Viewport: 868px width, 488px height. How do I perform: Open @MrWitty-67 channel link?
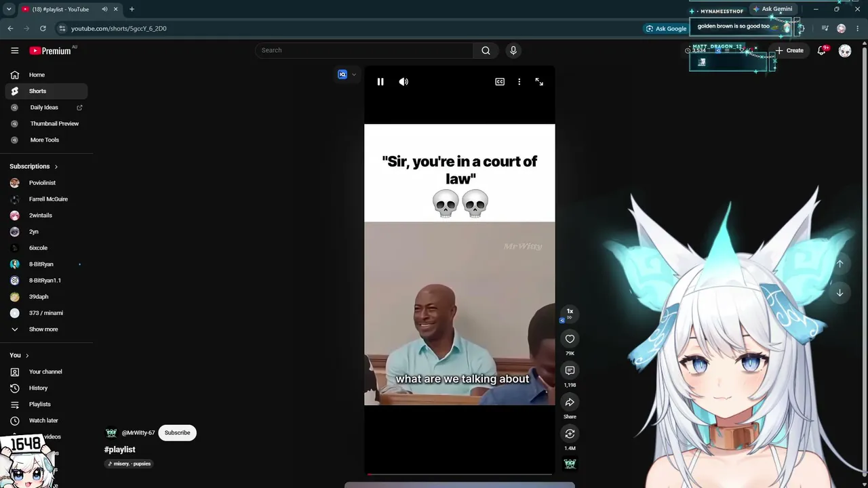(138, 433)
